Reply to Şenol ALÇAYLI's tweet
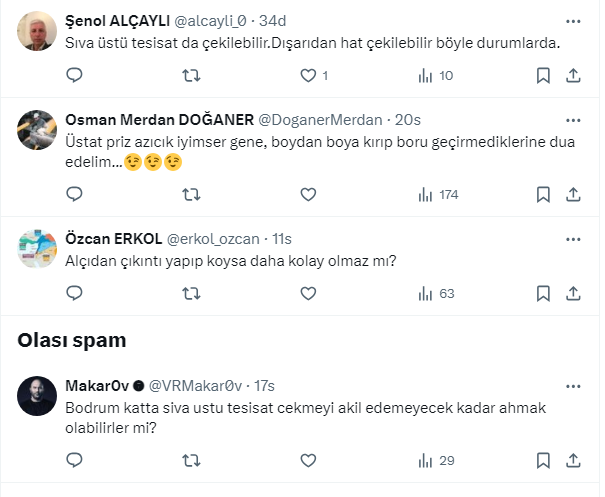Image resolution: width=605 pixels, height=497 pixels. click(74, 75)
